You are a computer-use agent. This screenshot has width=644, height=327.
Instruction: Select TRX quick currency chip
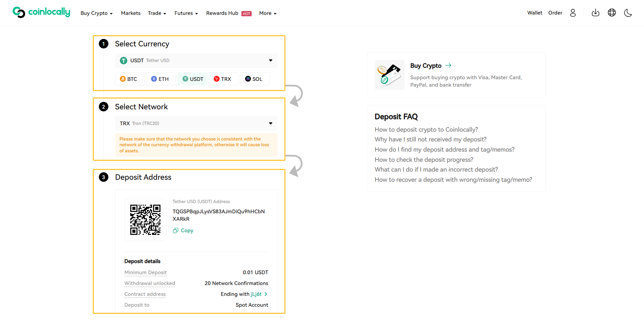click(224, 79)
